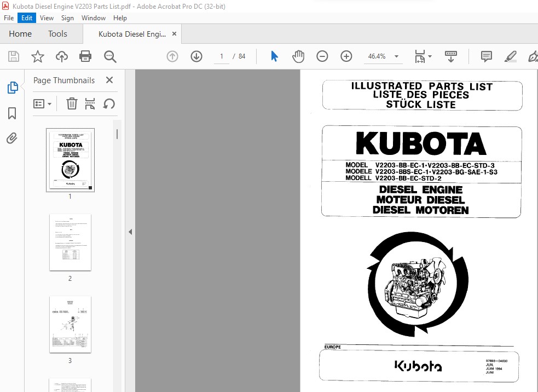Image resolution: width=538 pixels, height=392 pixels.
Task: Select page 2 thumbnail
Action: click(71, 243)
